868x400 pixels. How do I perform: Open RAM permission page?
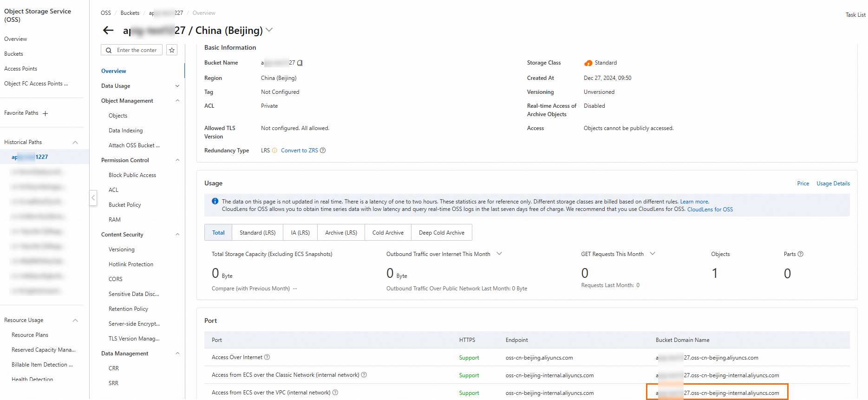point(115,220)
